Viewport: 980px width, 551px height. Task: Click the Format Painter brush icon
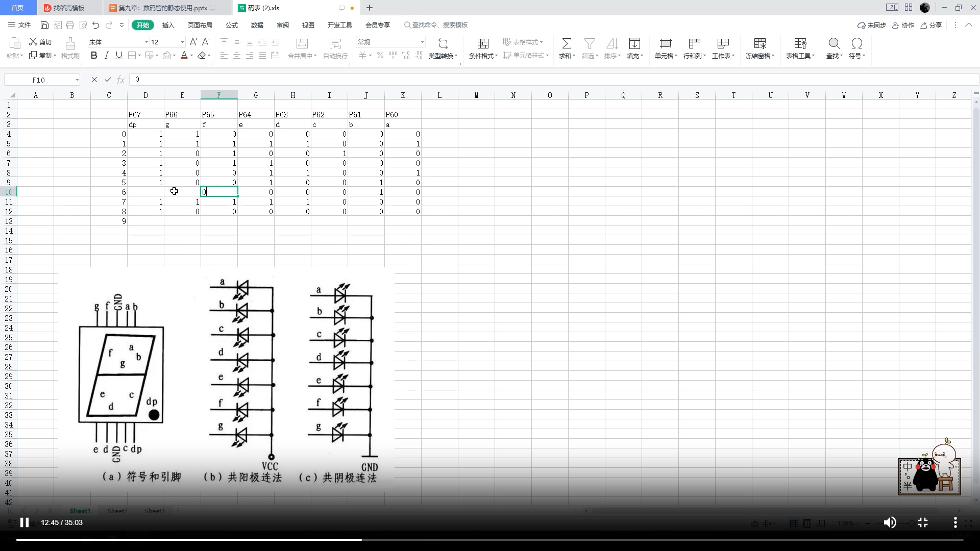coord(70,43)
